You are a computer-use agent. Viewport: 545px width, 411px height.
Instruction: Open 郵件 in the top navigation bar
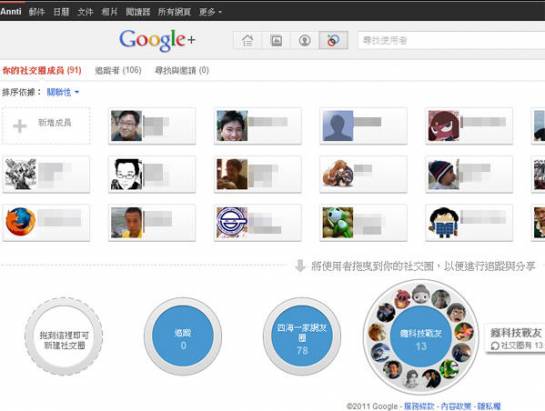(37, 12)
